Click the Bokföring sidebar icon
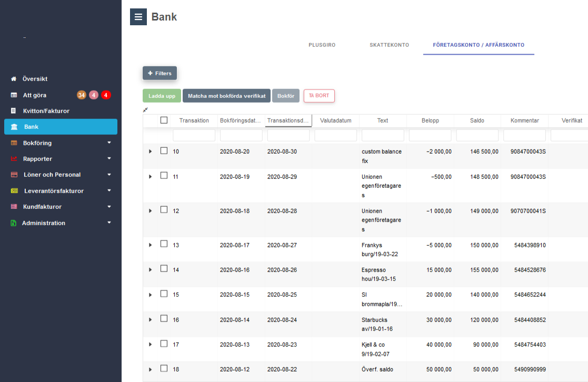Screen dimensions: 588x382 click(14, 143)
